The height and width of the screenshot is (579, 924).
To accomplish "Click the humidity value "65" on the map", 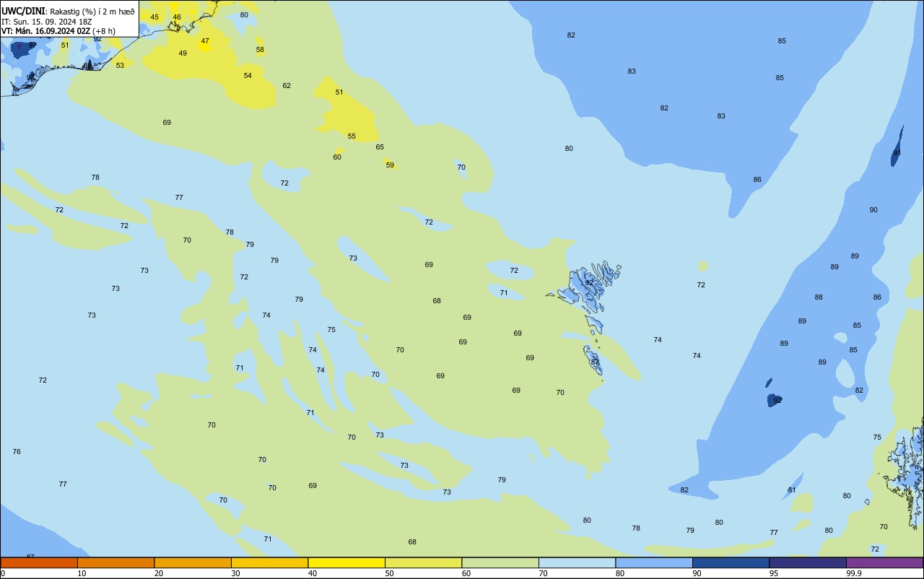I will tap(380, 147).
